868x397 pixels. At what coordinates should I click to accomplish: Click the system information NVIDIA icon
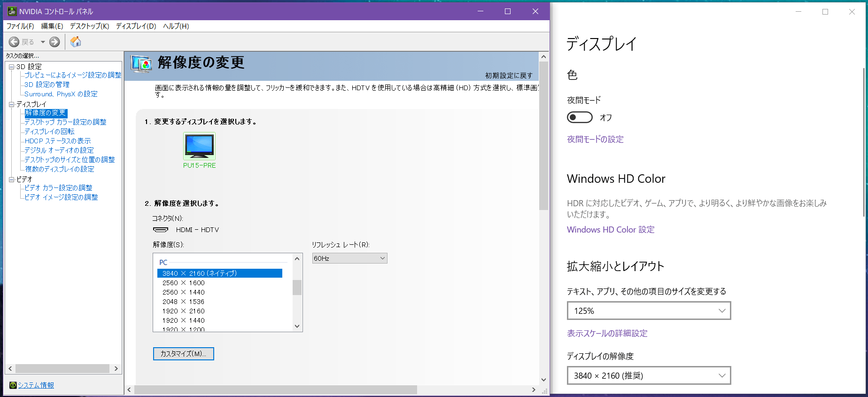pos(13,385)
